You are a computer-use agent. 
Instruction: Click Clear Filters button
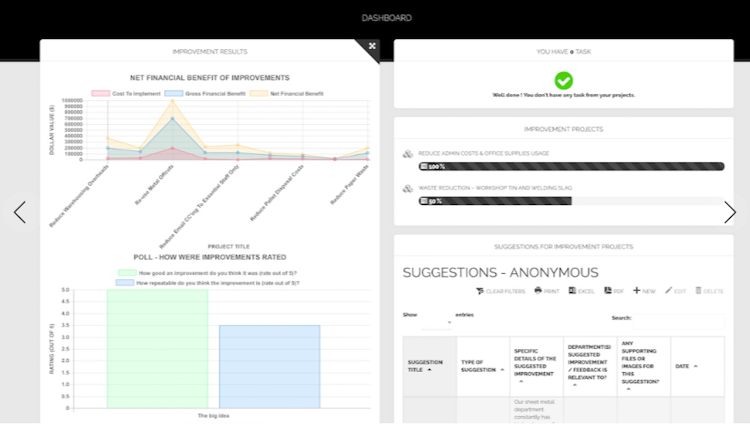pyautogui.click(x=501, y=291)
